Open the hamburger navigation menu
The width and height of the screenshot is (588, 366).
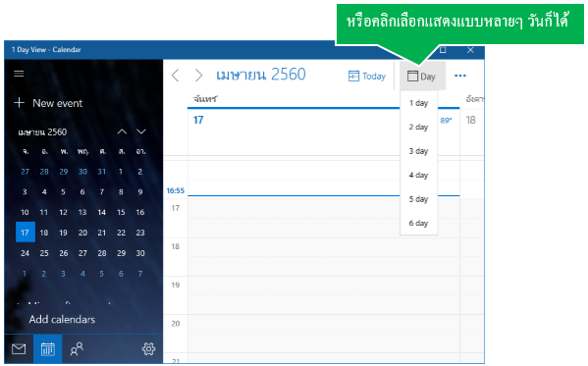[x=19, y=74]
